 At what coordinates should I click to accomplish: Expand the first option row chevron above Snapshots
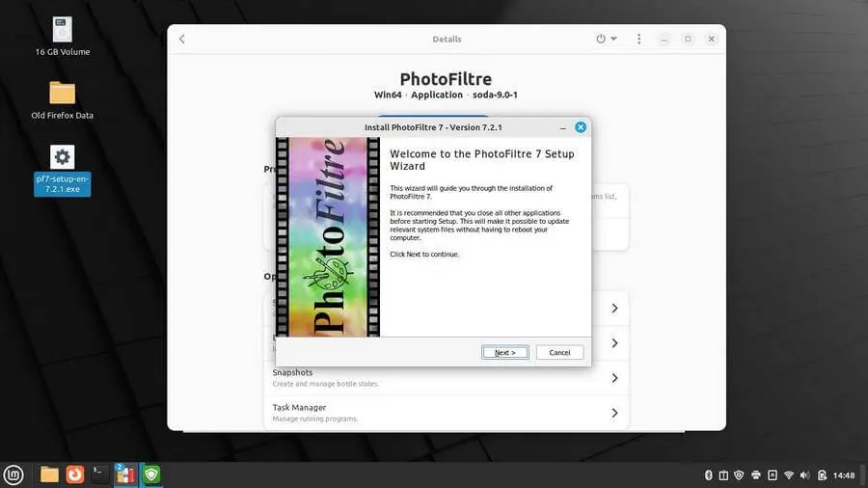[614, 309]
